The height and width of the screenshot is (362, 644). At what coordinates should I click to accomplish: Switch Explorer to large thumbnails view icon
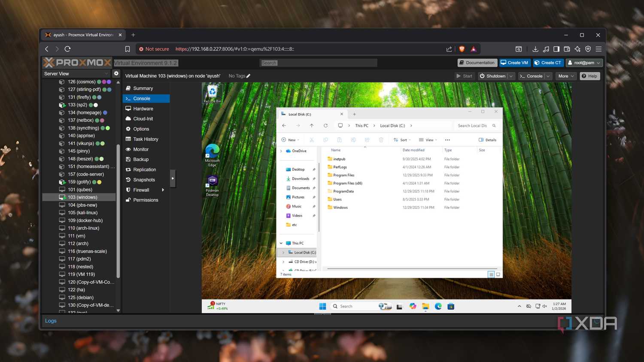[x=498, y=275]
